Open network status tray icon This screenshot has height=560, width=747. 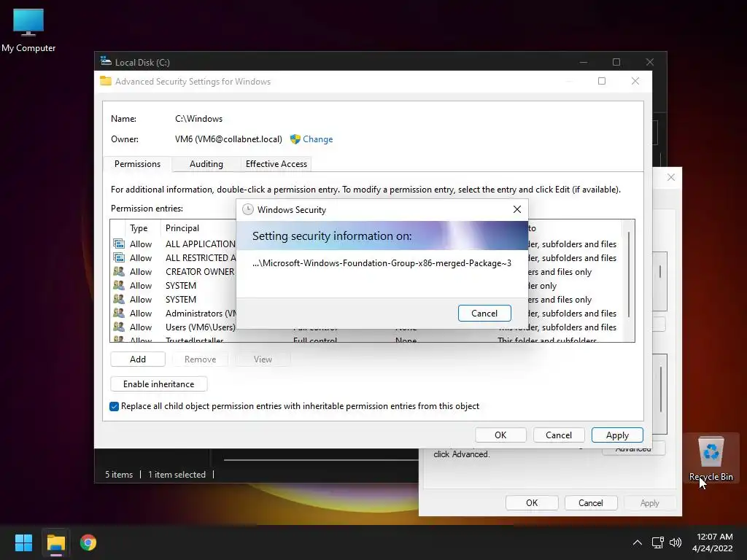pos(658,542)
